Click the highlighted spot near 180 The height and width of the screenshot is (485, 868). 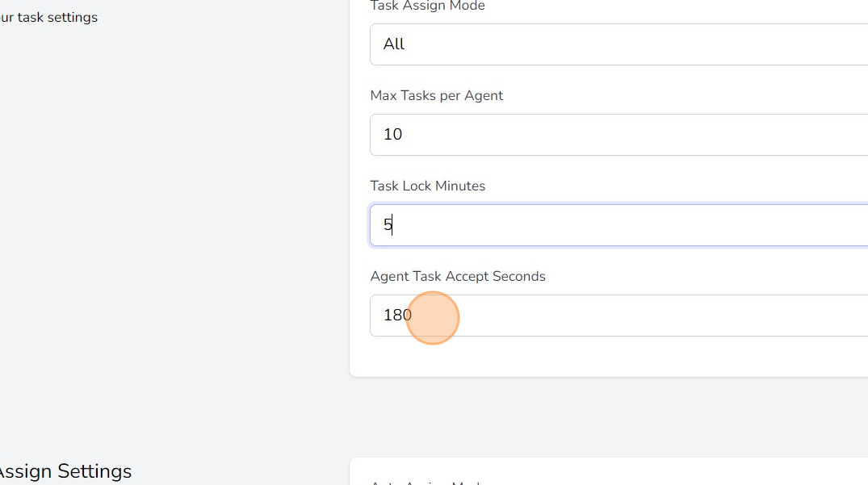[433, 318]
